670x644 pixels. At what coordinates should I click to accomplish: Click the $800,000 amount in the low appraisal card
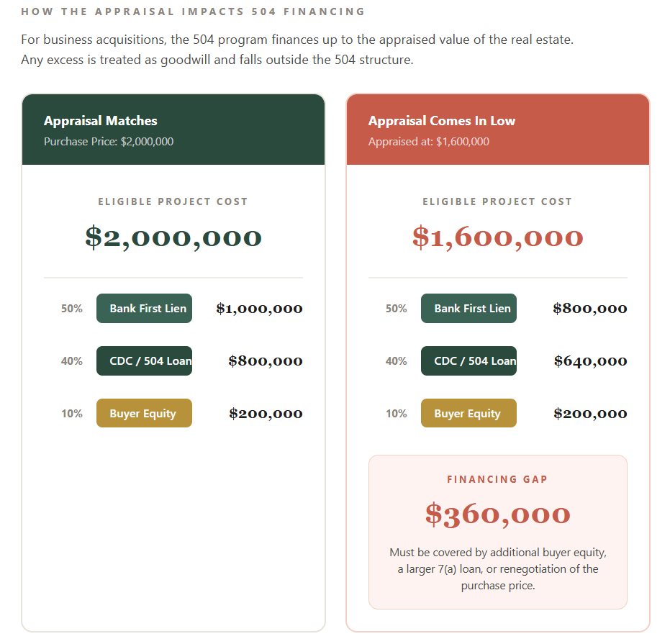pos(590,309)
